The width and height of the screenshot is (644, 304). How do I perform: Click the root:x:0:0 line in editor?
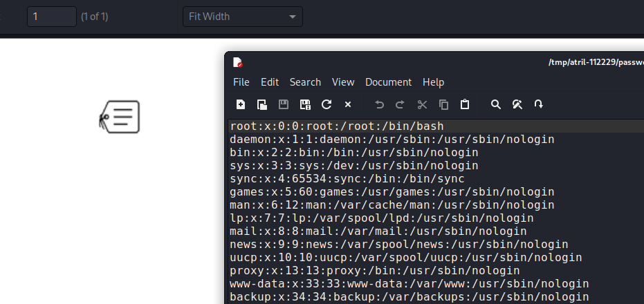(336, 126)
